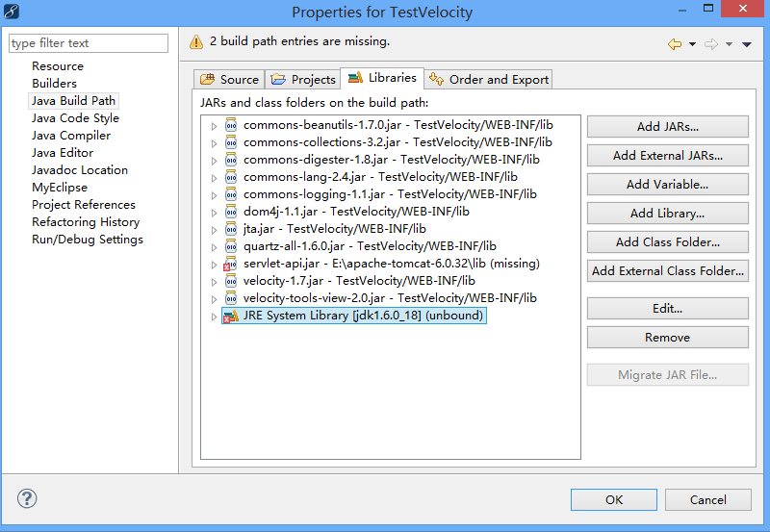Select commons-logging-1.1.jar row text
Screen dimensions: 770x532
[390, 194]
